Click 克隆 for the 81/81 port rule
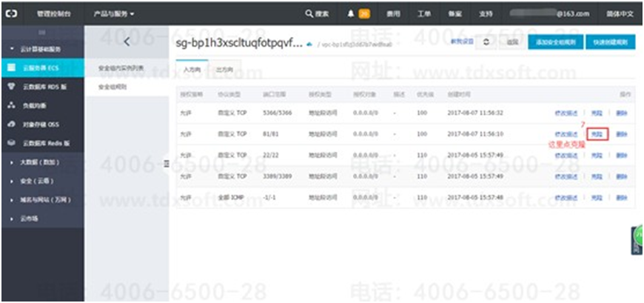 click(x=598, y=133)
